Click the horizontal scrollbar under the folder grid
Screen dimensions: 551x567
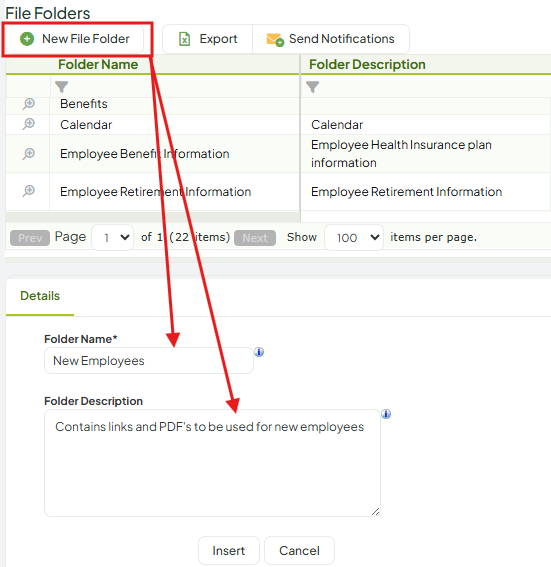point(153,217)
